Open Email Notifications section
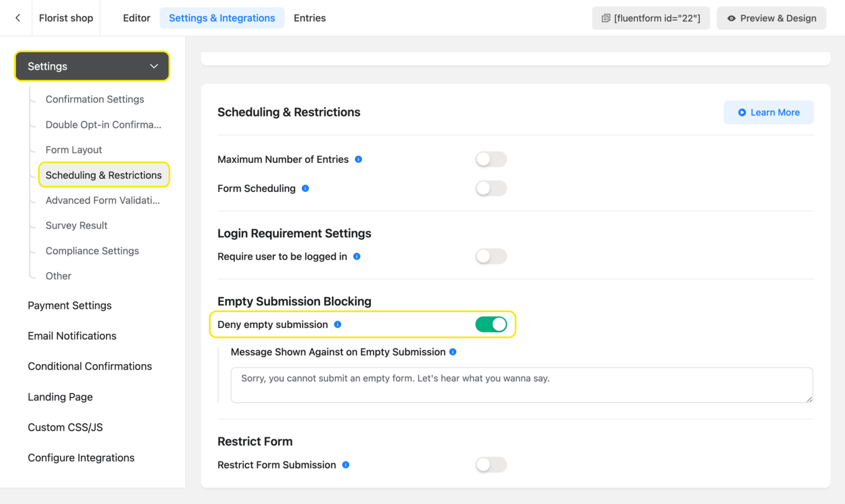The width and height of the screenshot is (845, 504). (72, 336)
